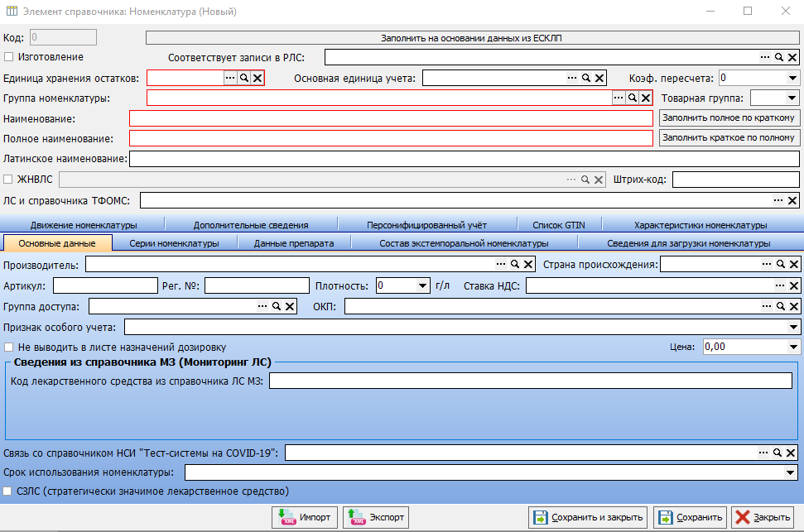Clear the ЛС и справочника ТФОМС field
804x532 pixels.
point(792,200)
